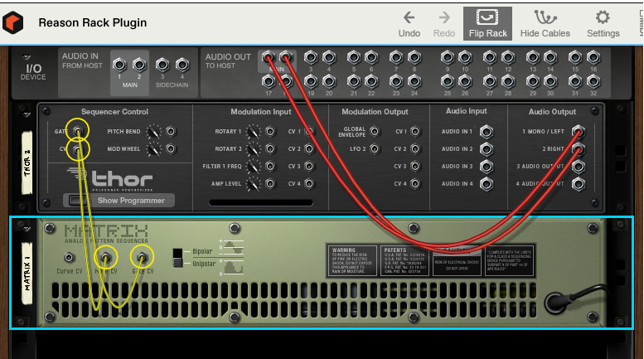Click the 3 Audio Output jack
This screenshot has height=359, width=644.
[x=579, y=167]
